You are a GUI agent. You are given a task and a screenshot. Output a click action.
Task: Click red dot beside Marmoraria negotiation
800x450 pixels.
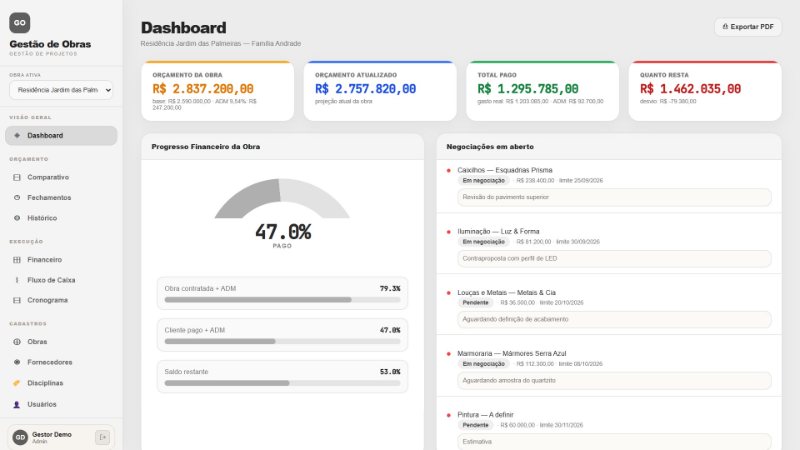coord(448,354)
